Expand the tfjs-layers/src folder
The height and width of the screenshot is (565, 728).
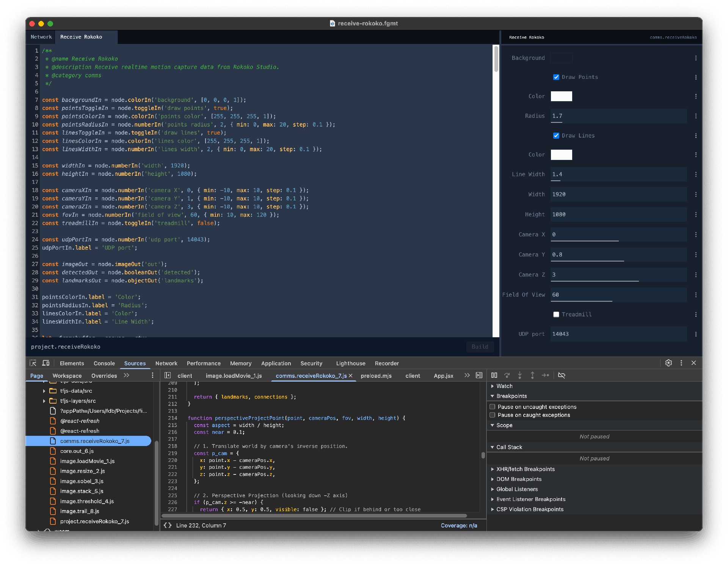pos(44,401)
